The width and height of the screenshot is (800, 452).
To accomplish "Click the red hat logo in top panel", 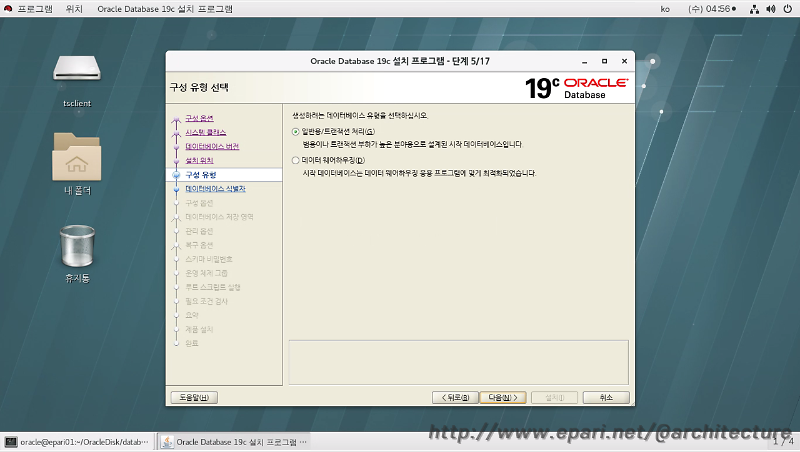I will [8, 9].
